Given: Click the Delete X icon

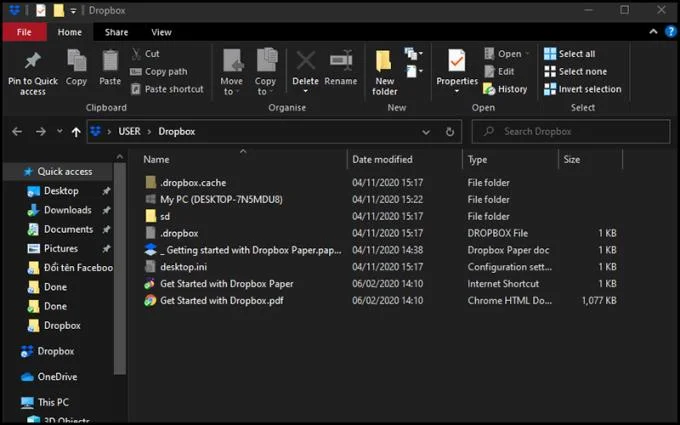Looking at the screenshot, I should [306, 61].
